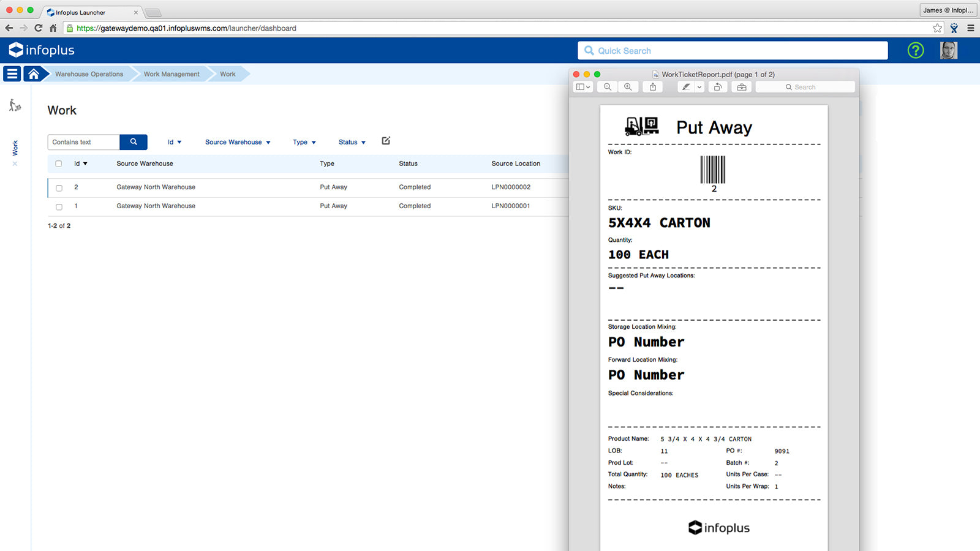The width and height of the screenshot is (980, 551).
Task: Rotate the WorkTicketReport page
Action: pos(717,86)
